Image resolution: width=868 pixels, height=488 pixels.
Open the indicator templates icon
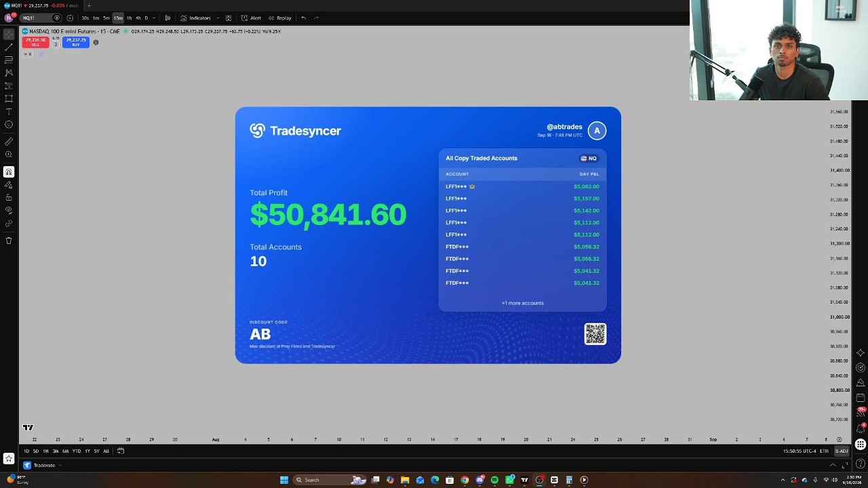tap(229, 18)
